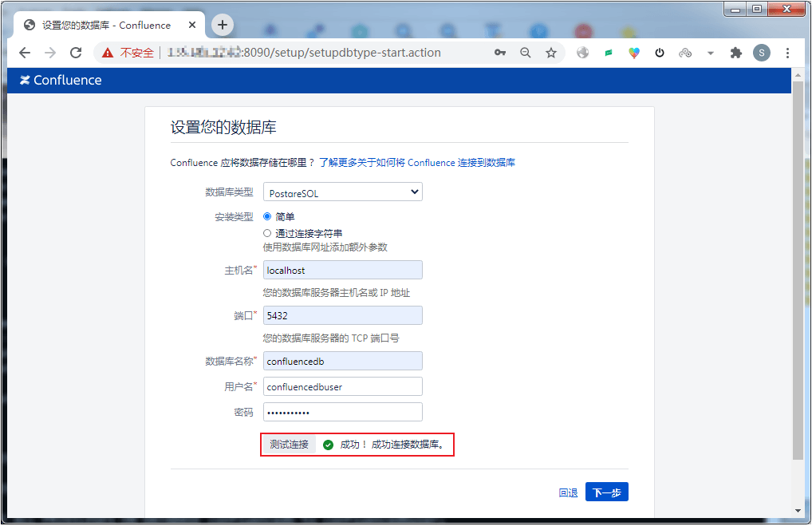Click the Confluence logo in header

point(61,81)
